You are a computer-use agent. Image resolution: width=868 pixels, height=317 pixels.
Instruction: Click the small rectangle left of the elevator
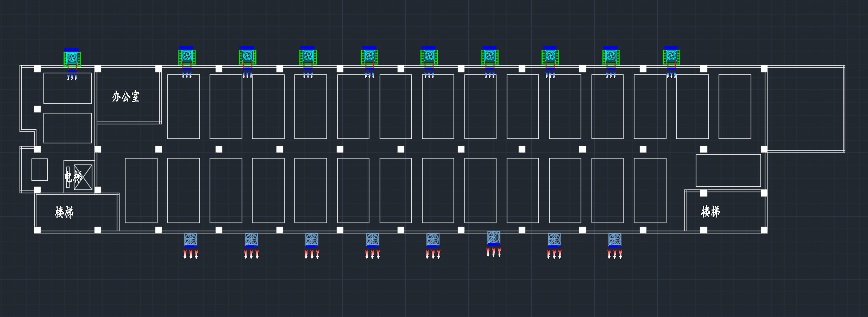(40, 169)
